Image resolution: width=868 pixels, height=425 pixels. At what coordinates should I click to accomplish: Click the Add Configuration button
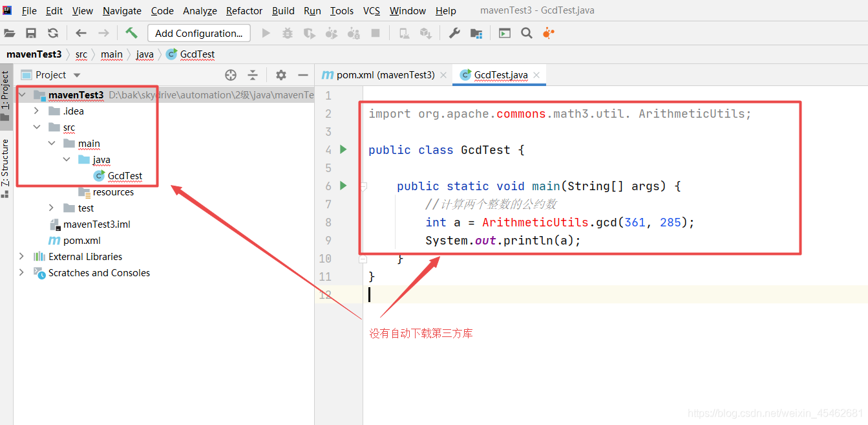point(199,33)
